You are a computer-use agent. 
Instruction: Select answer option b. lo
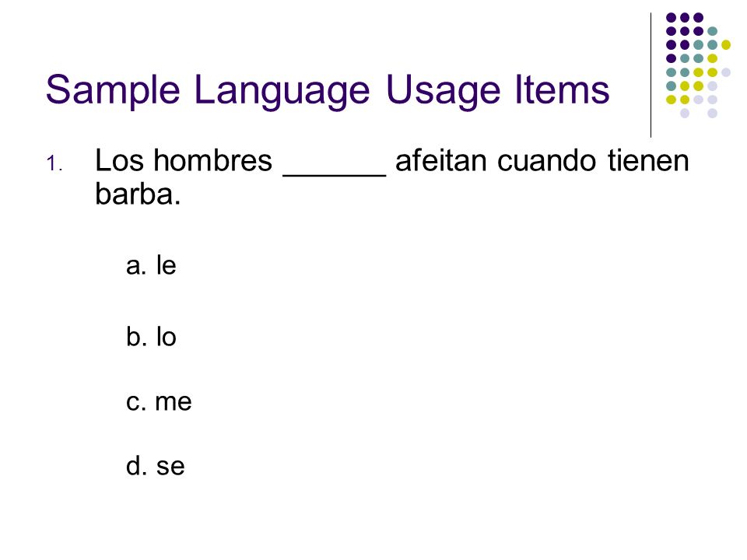pos(151,337)
